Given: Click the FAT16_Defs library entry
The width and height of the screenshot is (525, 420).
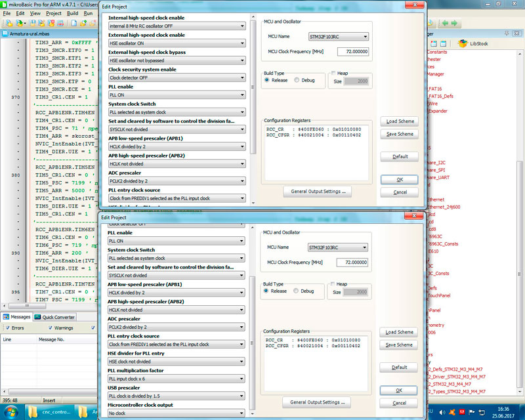Looking at the screenshot, I should pyautogui.click(x=440, y=96).
